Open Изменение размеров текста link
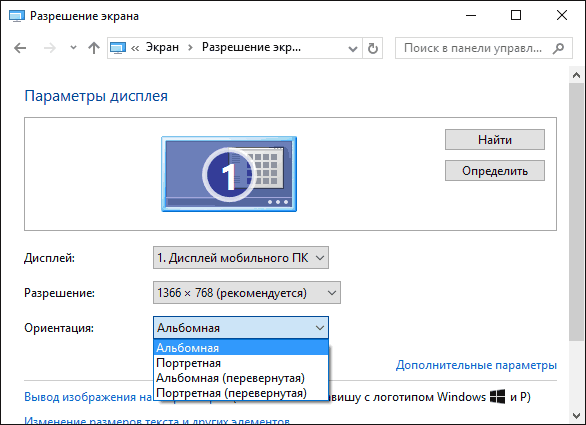 157,421
